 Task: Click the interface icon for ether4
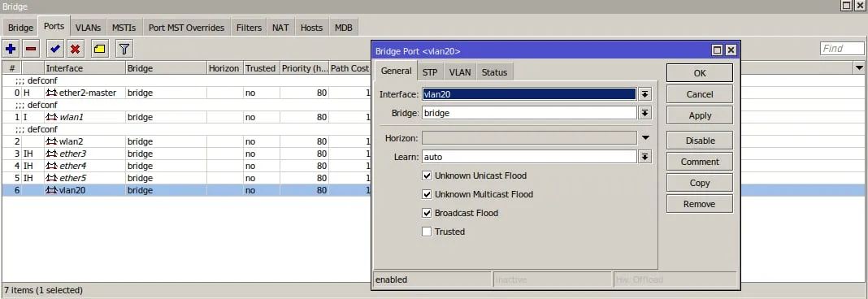click(51, 166)
